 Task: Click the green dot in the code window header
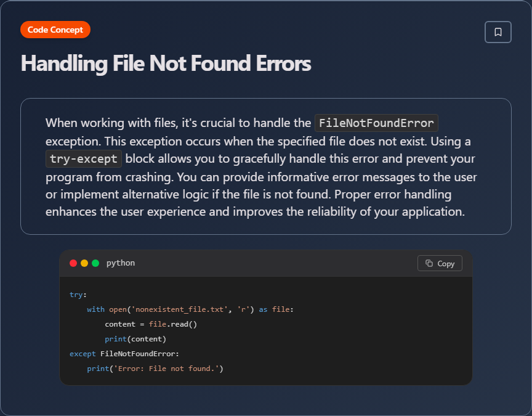point(95,263)
